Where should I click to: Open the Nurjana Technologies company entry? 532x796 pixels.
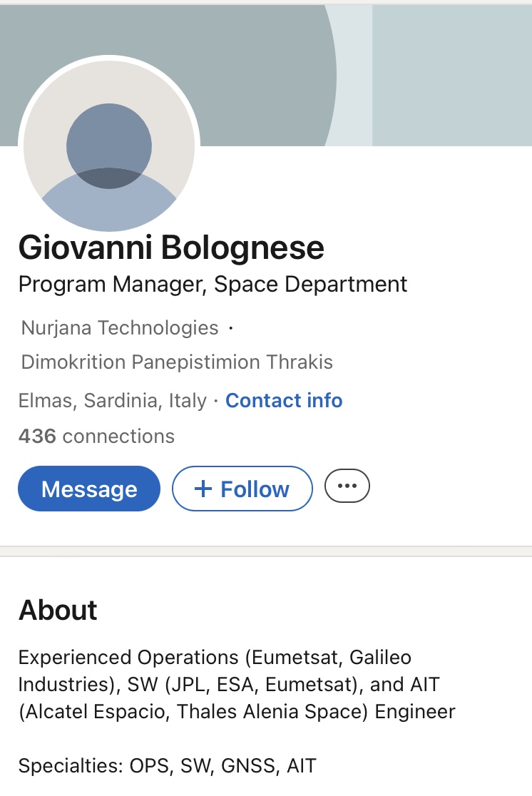[x=120, y=327]
